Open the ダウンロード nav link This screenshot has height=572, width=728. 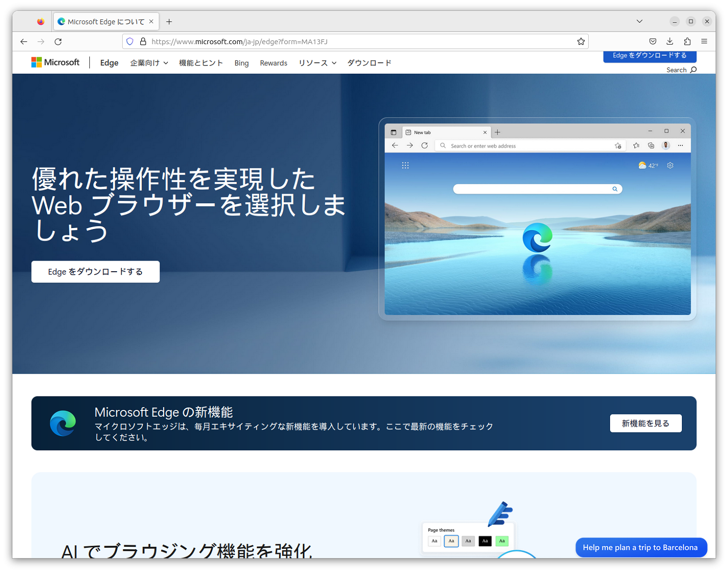(369, 63)
